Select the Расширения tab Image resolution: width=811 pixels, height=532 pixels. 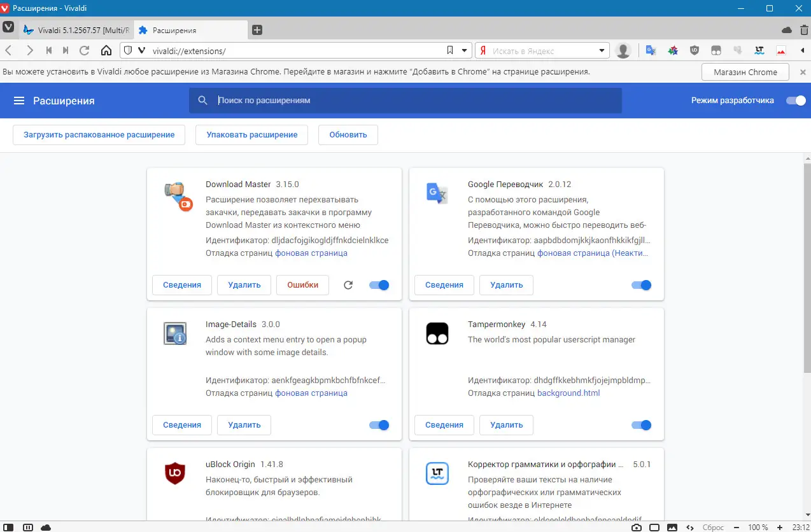190,30
